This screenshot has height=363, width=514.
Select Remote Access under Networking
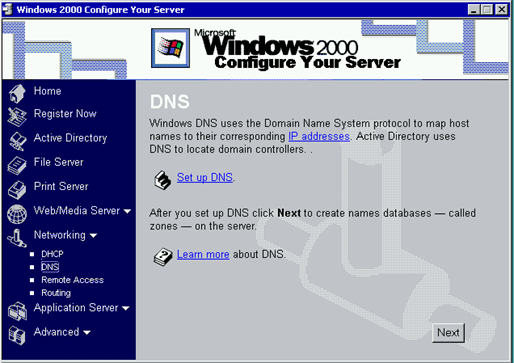pos(72,280)
